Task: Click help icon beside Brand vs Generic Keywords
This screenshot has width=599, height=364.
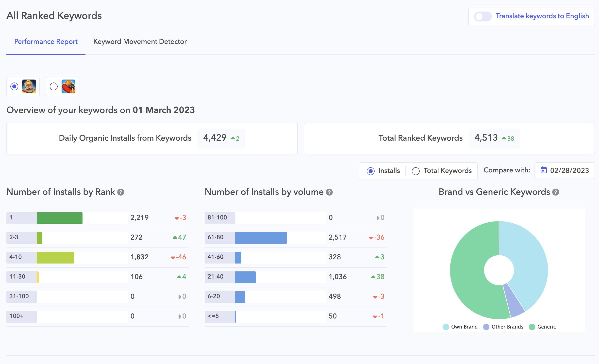Action: 556,192
